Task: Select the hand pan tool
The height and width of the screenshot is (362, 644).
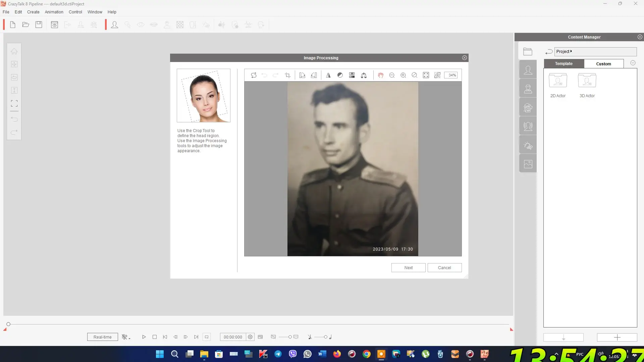Action: (380, 75)
